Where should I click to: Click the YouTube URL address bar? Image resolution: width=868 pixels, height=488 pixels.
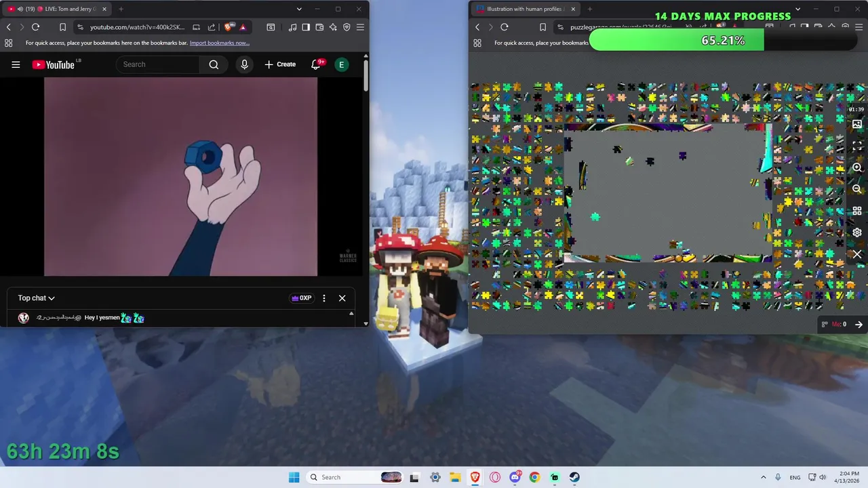[x=137, y=27]
